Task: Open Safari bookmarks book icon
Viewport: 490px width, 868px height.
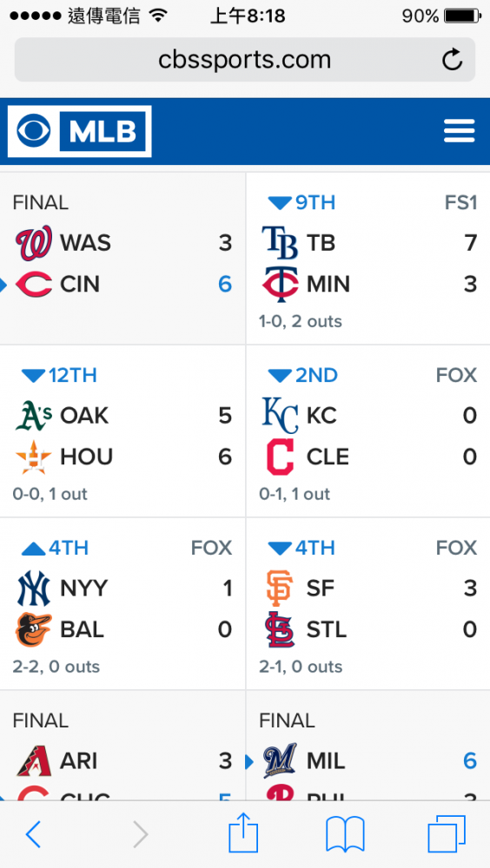Action: pyautogui.click(x=345, y=834)
